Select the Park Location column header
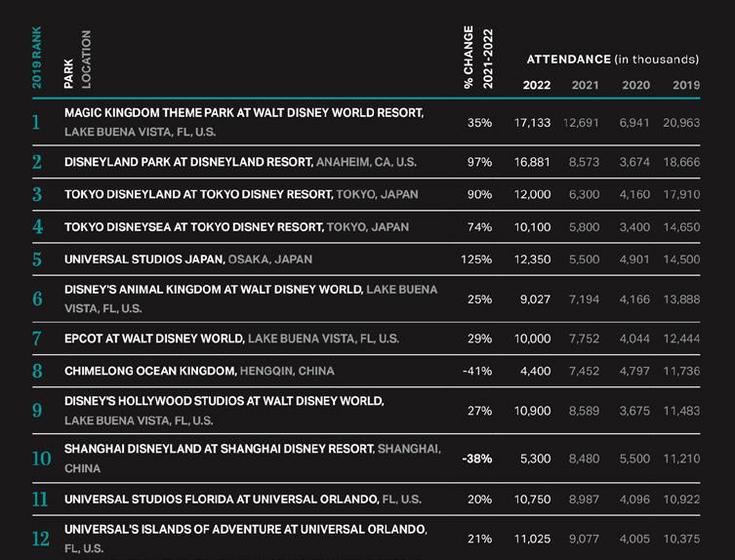735x560 pixels. (77, 60)
